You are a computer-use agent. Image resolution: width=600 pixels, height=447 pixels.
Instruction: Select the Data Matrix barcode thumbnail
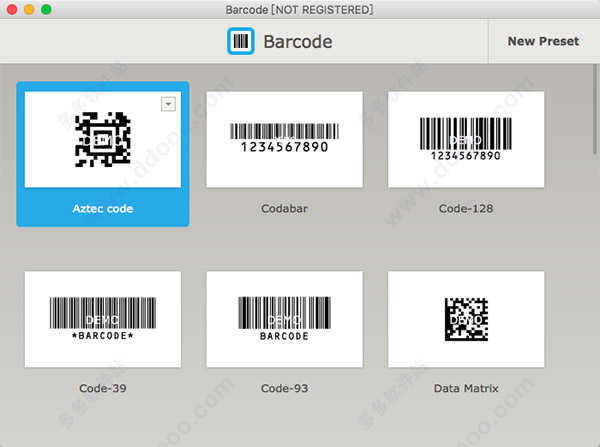click(466, 320)
